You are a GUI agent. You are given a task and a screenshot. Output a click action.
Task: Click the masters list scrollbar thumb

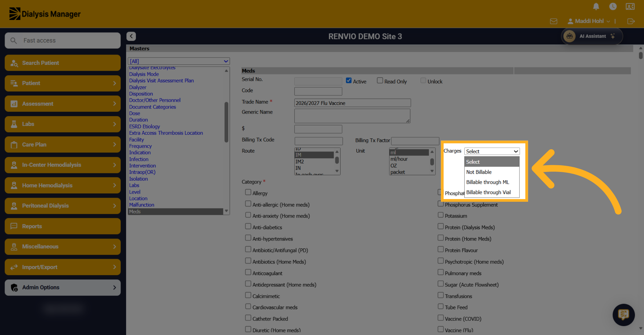226,122
